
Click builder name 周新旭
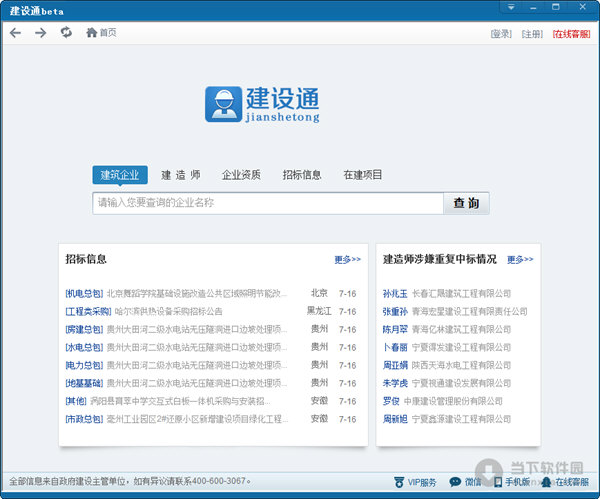tap(395, 419)
